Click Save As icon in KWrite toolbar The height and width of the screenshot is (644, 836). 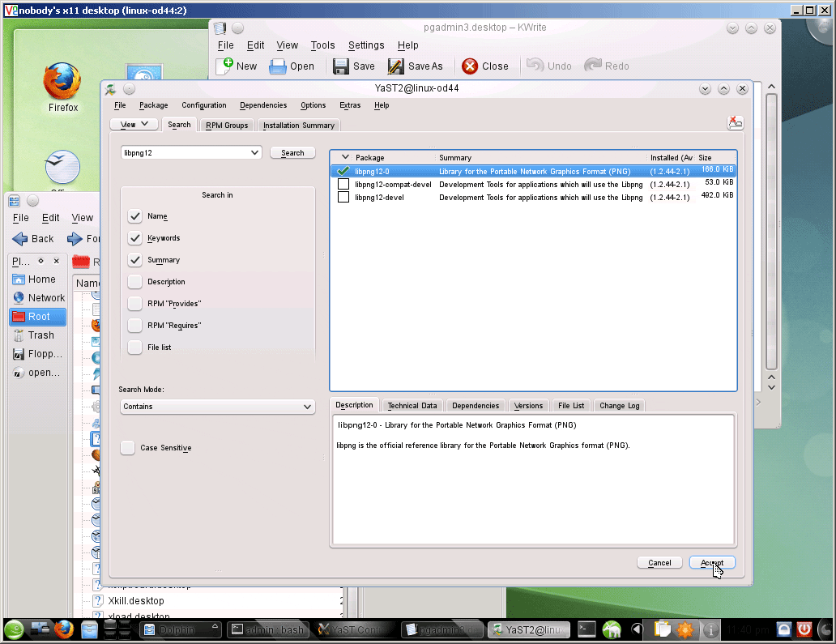pyautogui.click(x=395, y=66)
